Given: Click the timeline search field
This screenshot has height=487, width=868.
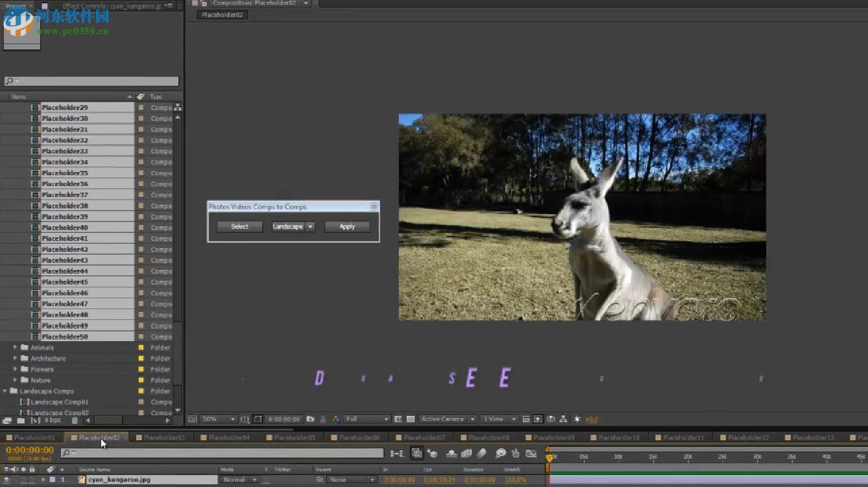Looking at the screenshot, I should [222, 453].
